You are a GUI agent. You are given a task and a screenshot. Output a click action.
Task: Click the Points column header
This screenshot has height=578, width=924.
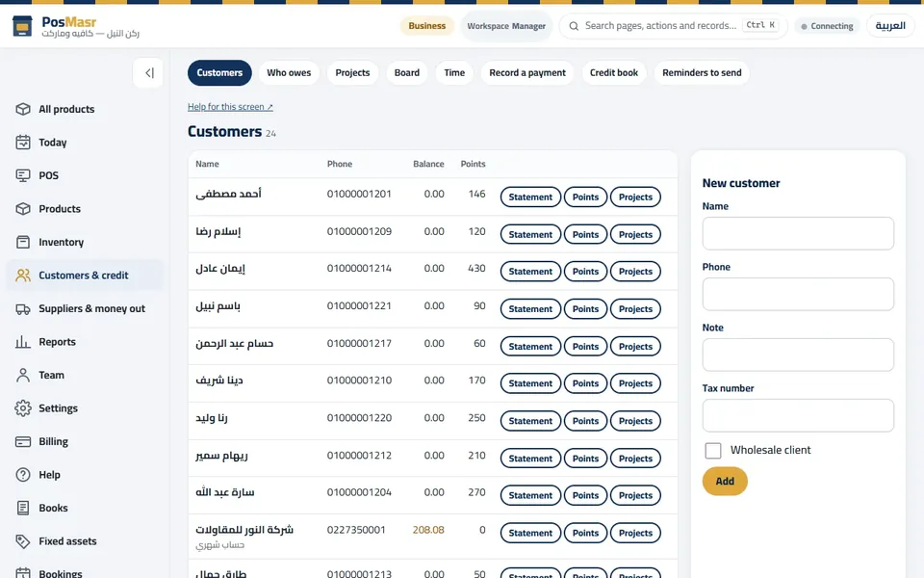(x=474, y=164)
